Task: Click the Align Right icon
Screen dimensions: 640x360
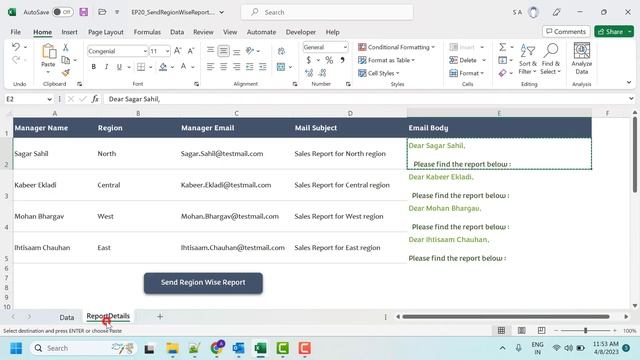Action: (x=236, y=67)
